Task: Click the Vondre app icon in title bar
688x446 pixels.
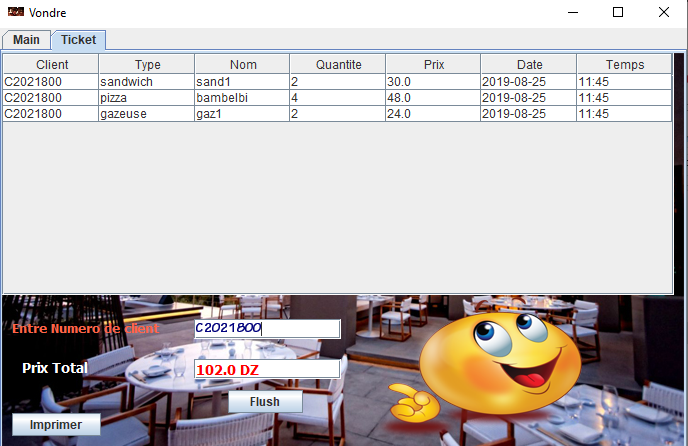Action: 15,12
